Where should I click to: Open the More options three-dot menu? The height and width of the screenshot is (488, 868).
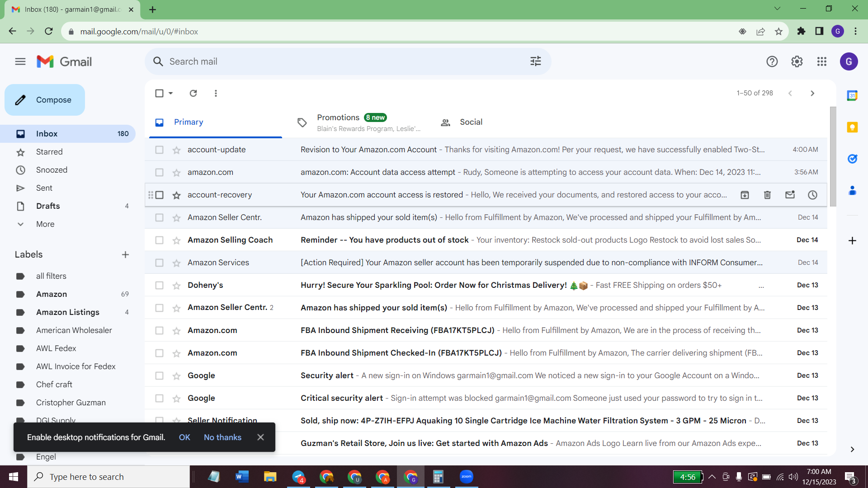tap(216, 93)
